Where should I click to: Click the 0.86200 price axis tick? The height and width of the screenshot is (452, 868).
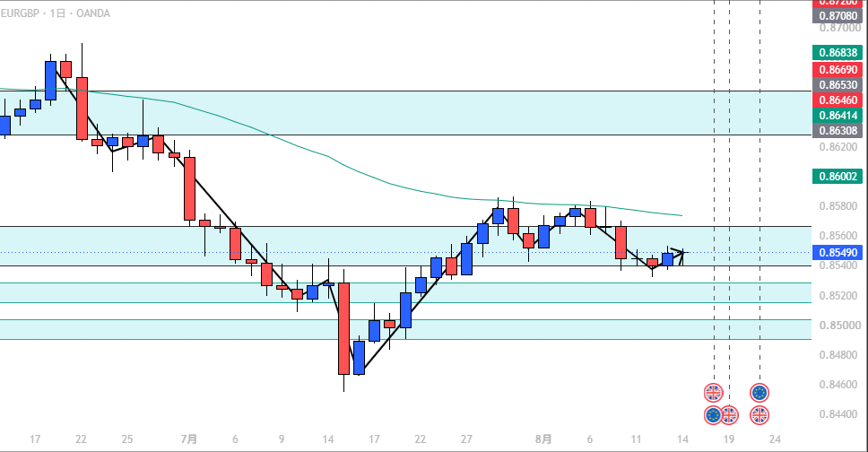[840, 147]
